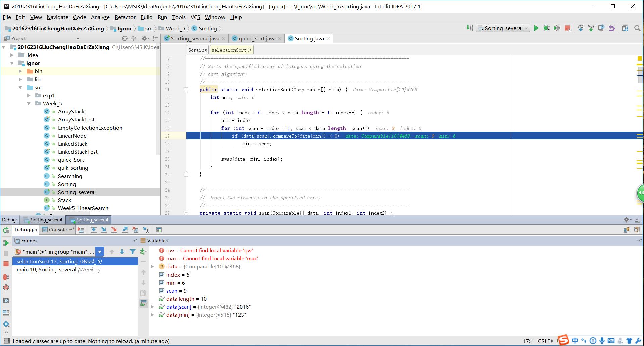Image resolution: width=644 pixels, height=346 pixels.
Task: Expand the bin folder node
Action: point(20,71)
